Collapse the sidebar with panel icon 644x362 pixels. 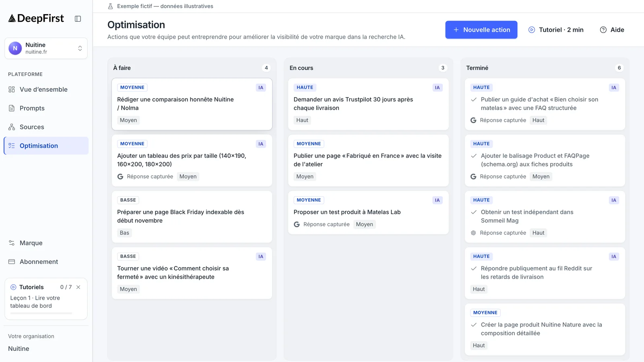point(78,19)
